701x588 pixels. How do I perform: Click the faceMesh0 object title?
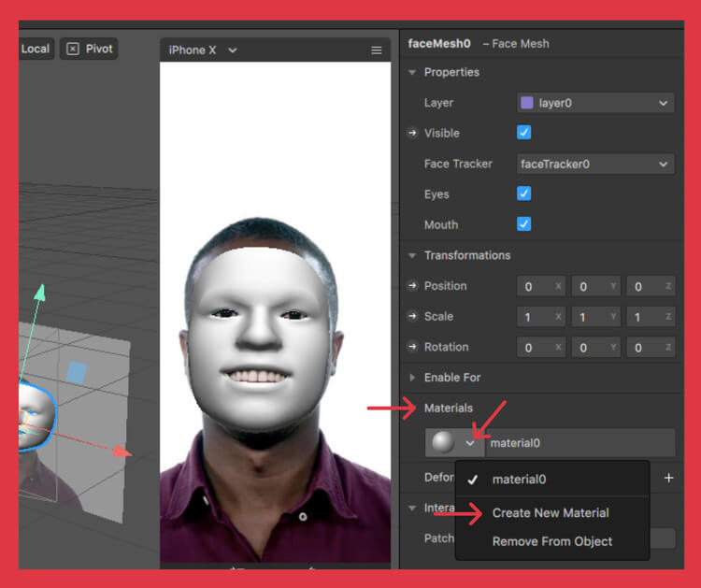(439, 43)
